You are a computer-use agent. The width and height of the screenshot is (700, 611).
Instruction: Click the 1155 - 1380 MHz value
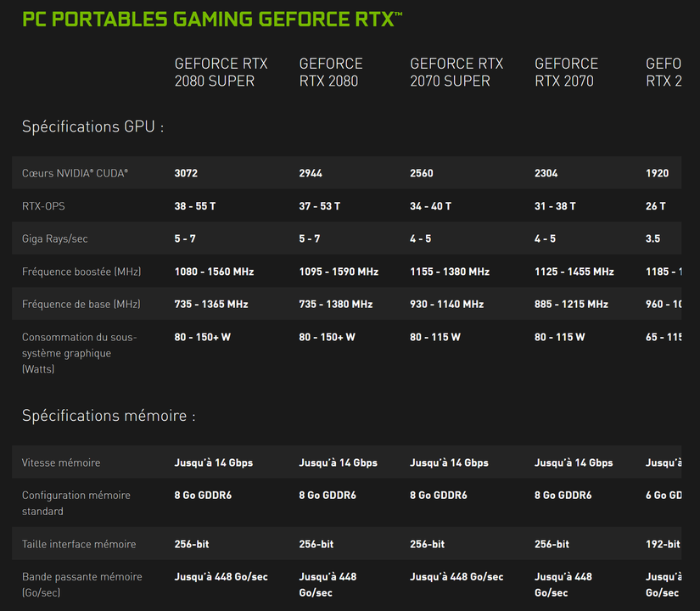450,272
